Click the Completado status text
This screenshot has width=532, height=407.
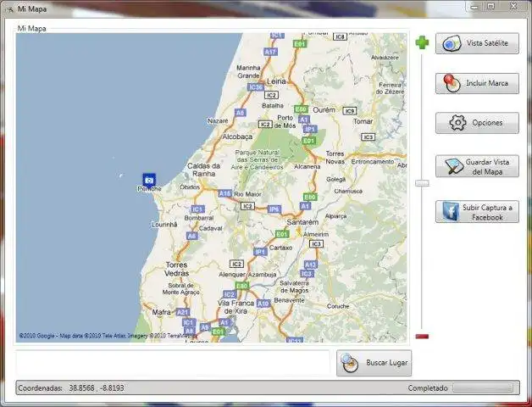pos(428,387)
